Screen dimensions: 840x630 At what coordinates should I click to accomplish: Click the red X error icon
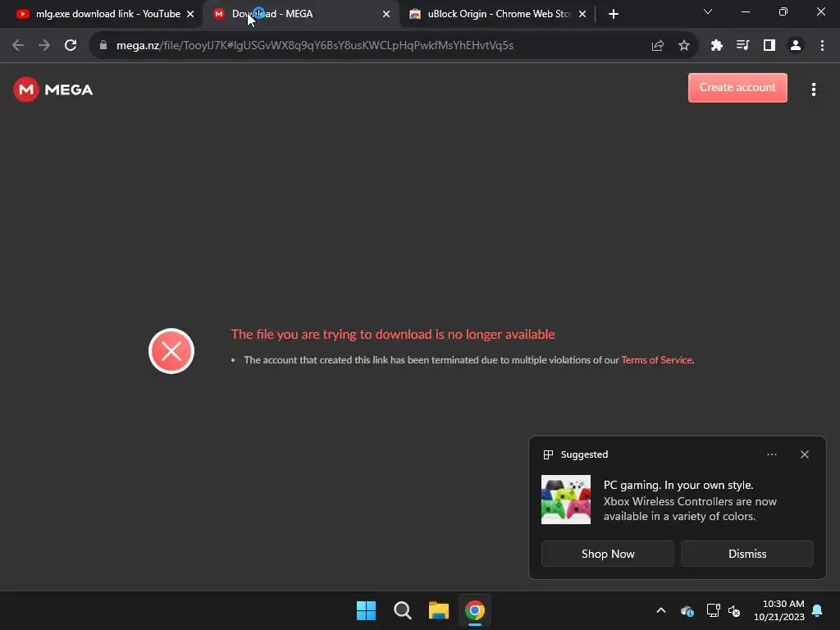point(171,351)
